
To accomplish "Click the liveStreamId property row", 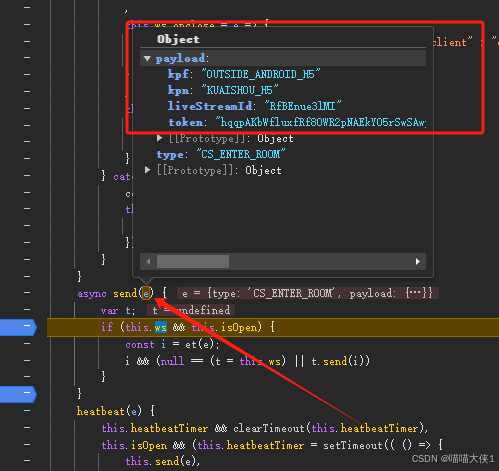I will [254, 106].
